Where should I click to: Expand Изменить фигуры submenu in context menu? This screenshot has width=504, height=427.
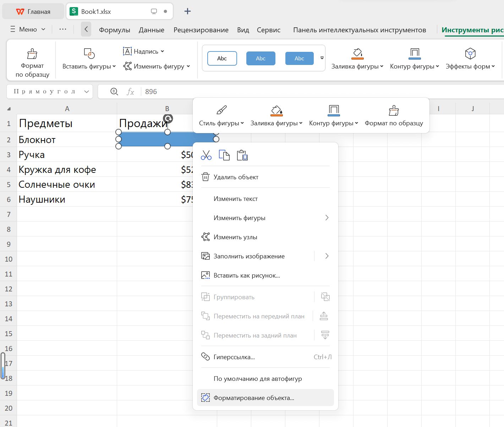[x=327, y=218]
